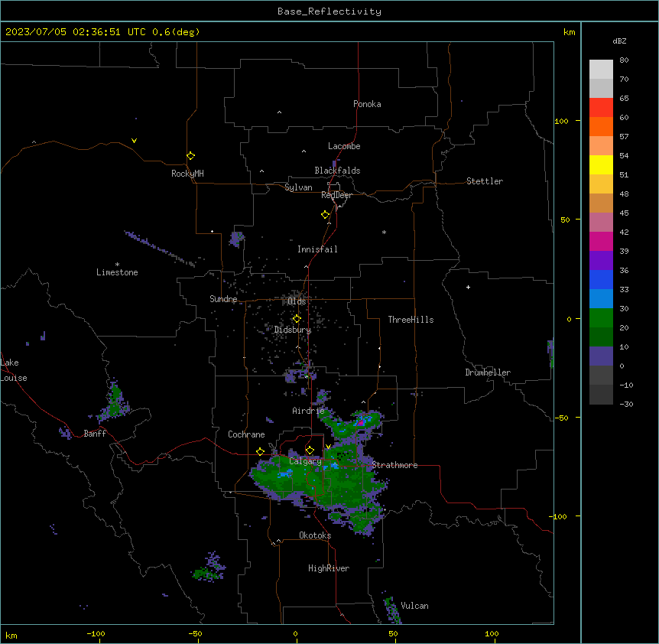Click the Drumheller town label

click(x=488, y=372)
